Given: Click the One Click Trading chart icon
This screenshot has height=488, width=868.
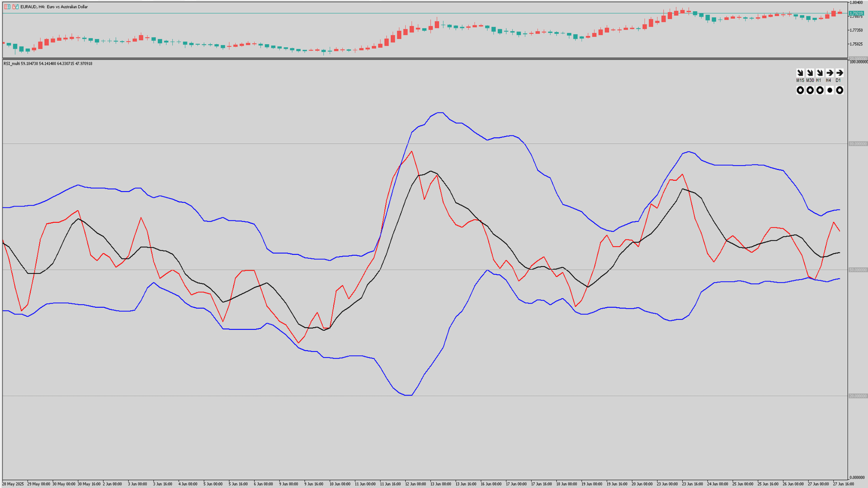Looking at the screenshot, I should (x=15, y=7).
